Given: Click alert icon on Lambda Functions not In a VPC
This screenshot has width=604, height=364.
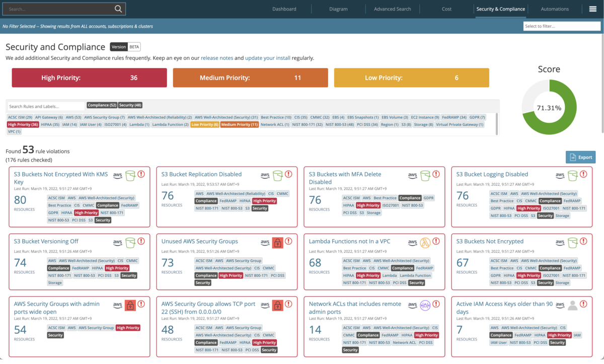Looking at the screenshot, I should [x=436, y=241].
